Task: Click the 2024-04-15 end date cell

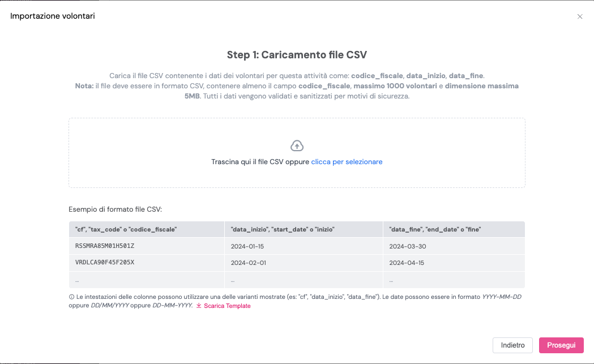Action: point(454,263)
